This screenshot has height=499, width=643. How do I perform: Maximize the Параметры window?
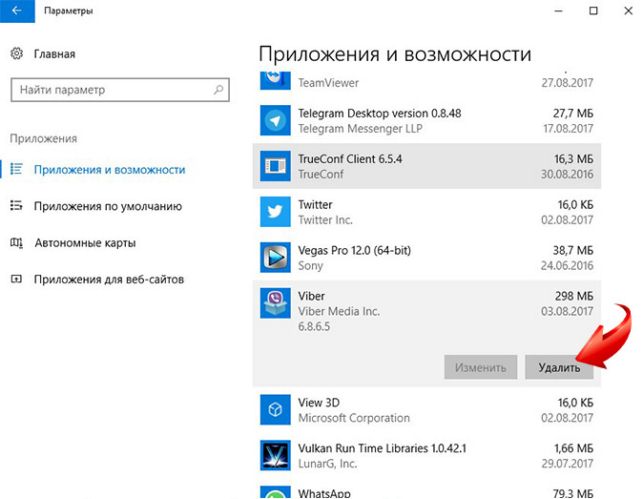click(x=593, y=11)
